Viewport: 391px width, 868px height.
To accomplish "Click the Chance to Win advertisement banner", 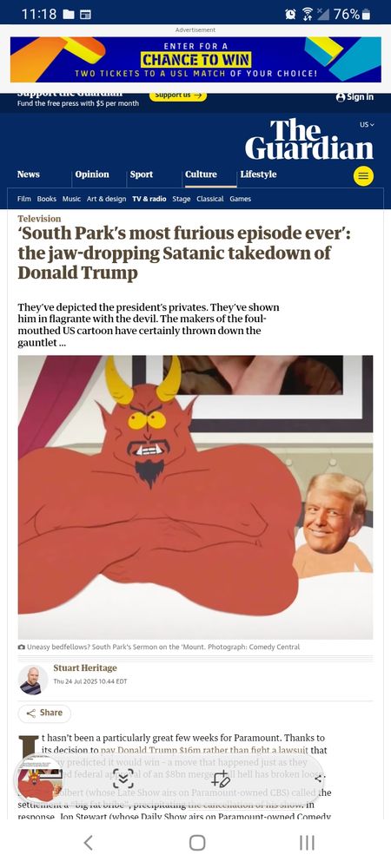I will pos(195,59).
